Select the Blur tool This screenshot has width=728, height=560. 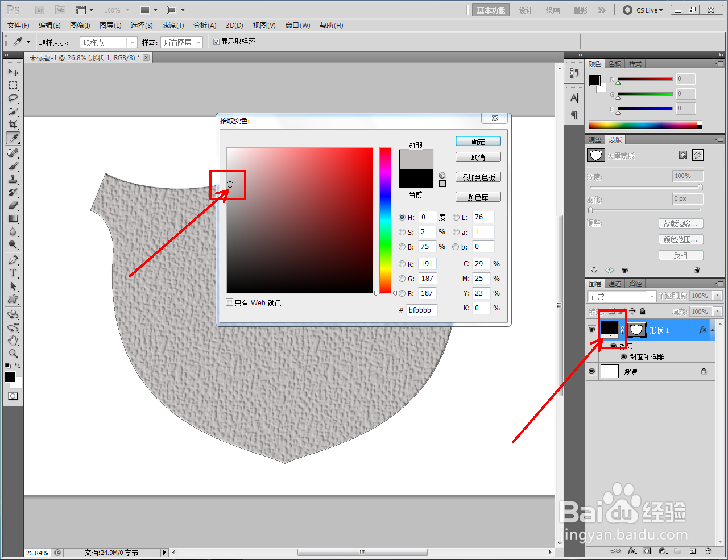pos(13,231)
